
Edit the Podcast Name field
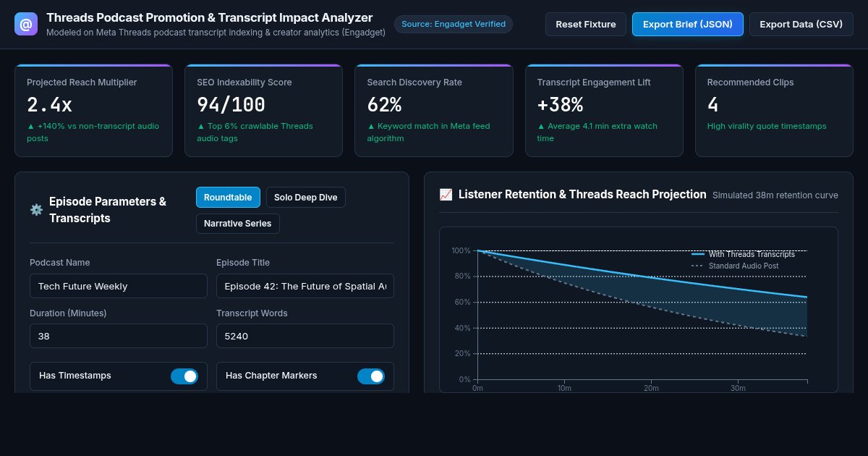point(119,286)
